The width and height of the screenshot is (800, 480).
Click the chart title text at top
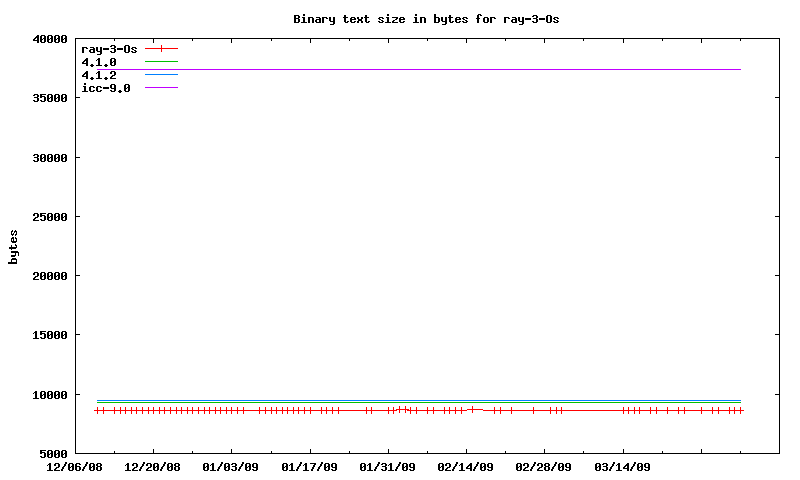pyautogui.click(x=433, y=19)
